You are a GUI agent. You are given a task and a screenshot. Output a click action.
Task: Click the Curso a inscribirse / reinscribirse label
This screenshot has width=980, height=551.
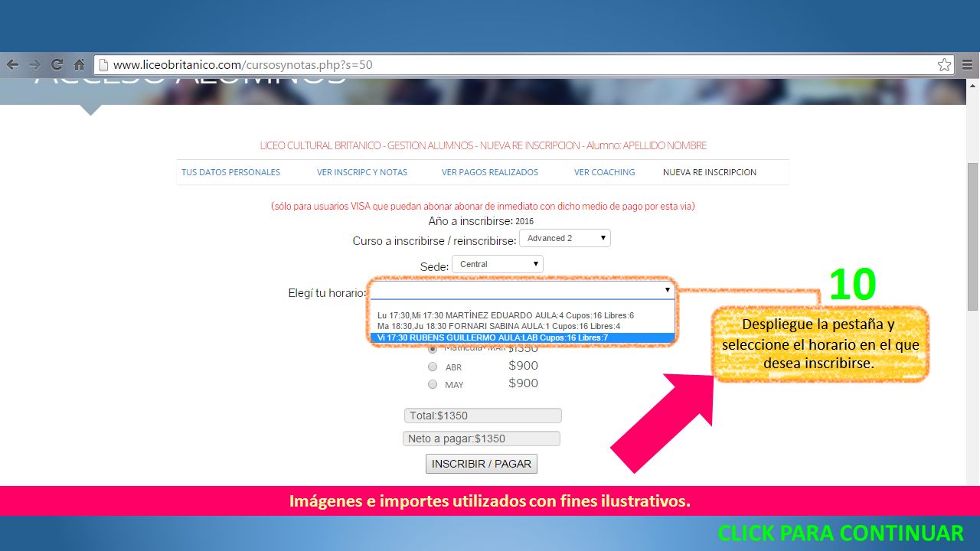(434, 240)
